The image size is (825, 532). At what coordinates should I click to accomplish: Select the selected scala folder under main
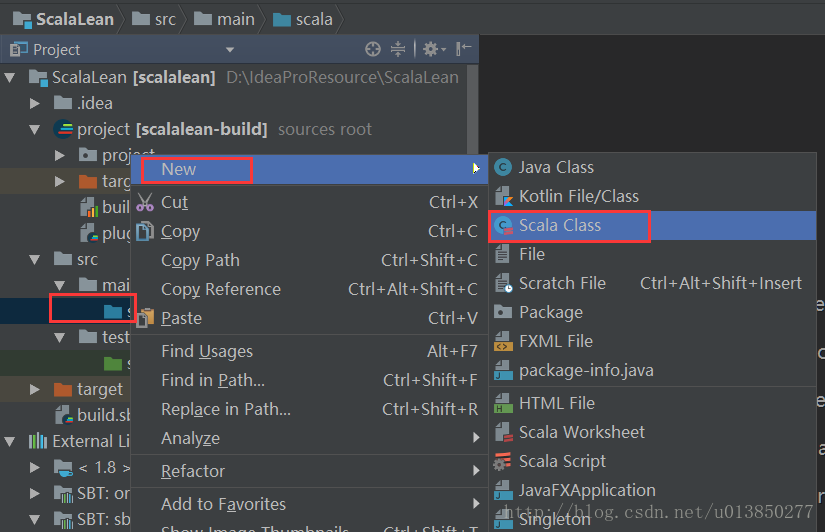pos(65,311)
